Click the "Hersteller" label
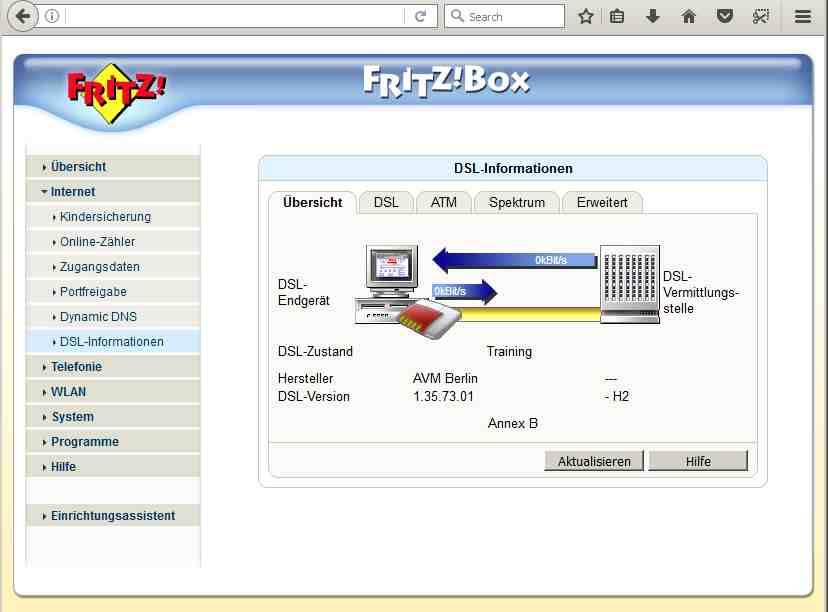This screenshot has width=828, height=612. point(305,379)
